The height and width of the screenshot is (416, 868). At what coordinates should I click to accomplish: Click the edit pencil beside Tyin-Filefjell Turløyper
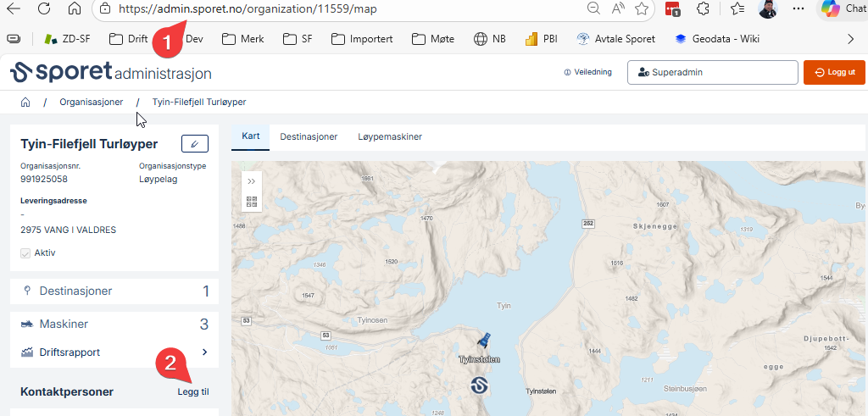point(195,144)
